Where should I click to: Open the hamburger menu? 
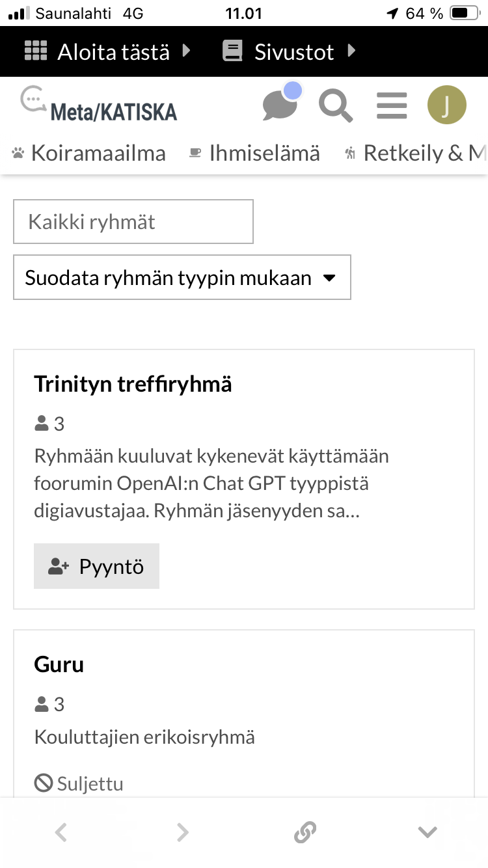point(392,105)
